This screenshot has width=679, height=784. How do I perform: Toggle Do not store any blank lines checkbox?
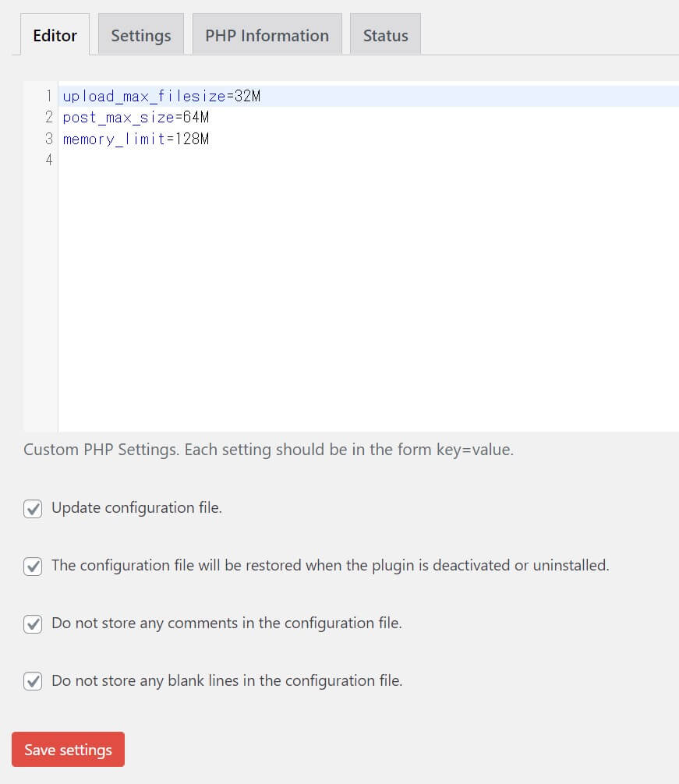coord(33,681)
